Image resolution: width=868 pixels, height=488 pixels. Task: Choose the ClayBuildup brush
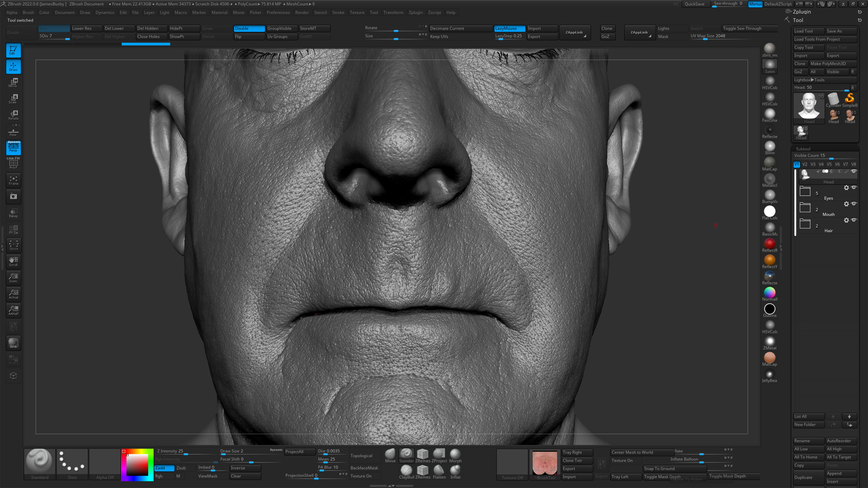click(406, 471)
